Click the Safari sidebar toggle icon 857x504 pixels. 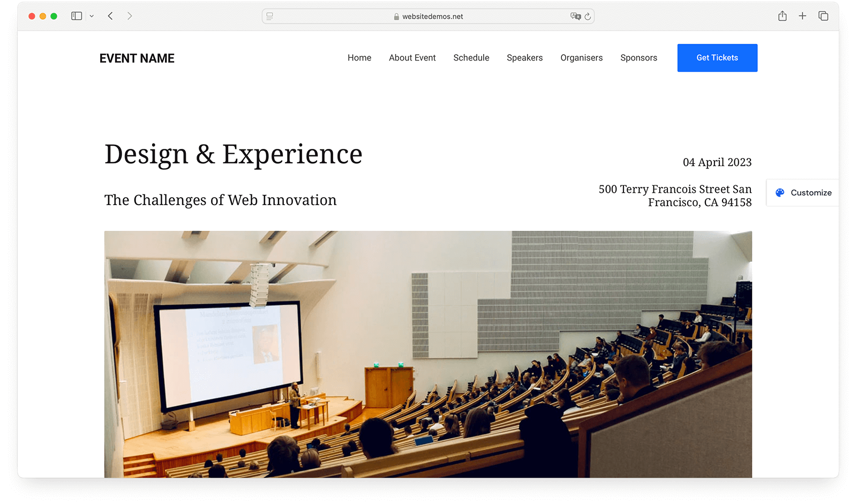click(x=77, y=16)
